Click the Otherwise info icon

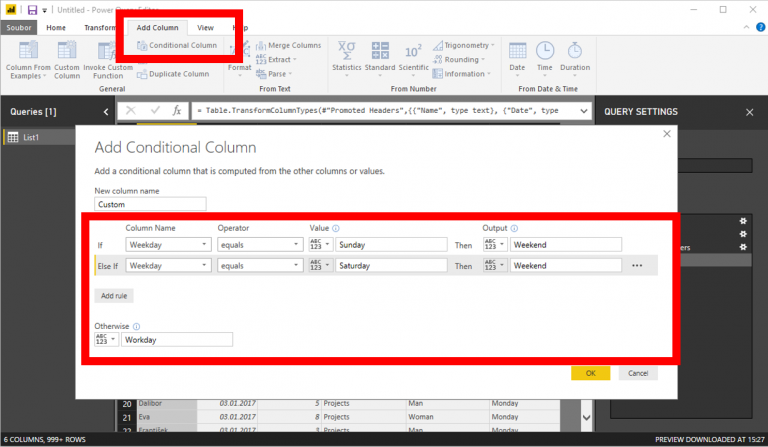coord(137,327)
